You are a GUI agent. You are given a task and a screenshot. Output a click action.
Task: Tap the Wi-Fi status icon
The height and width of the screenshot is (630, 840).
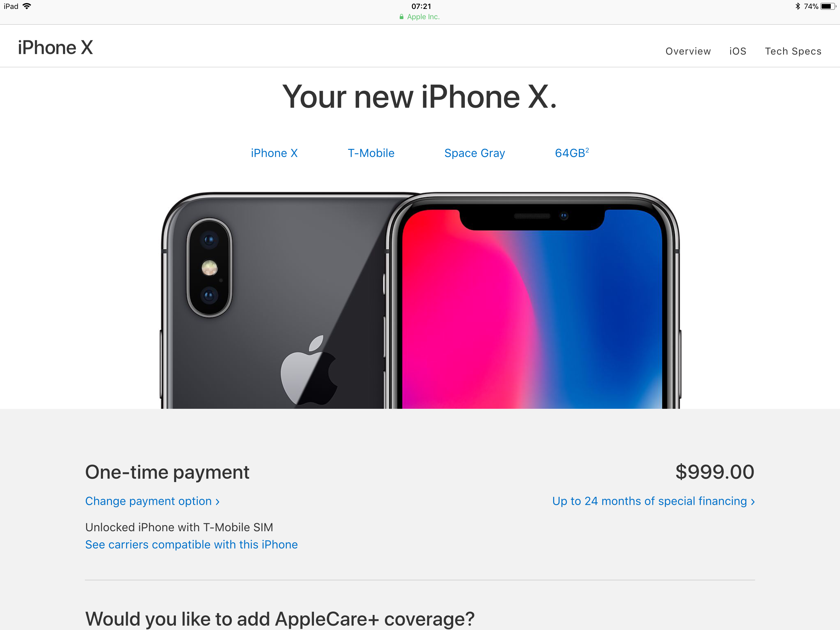[27, 6]
